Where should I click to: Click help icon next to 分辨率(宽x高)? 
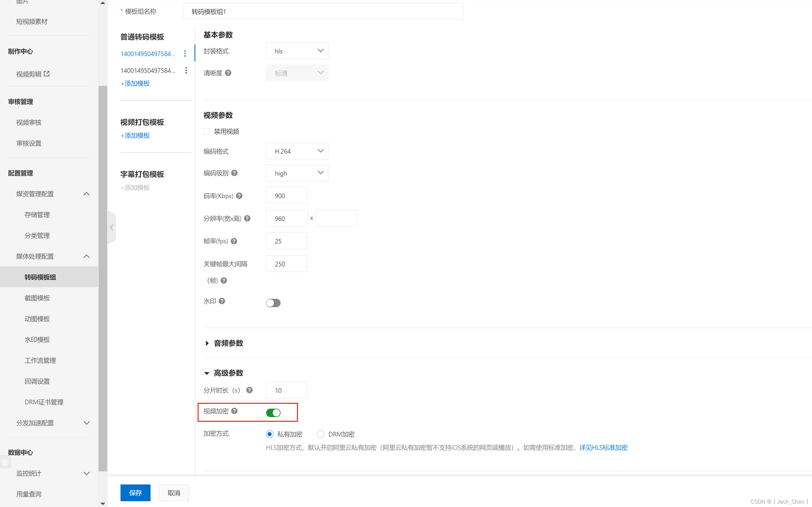[x=247, y=218]
